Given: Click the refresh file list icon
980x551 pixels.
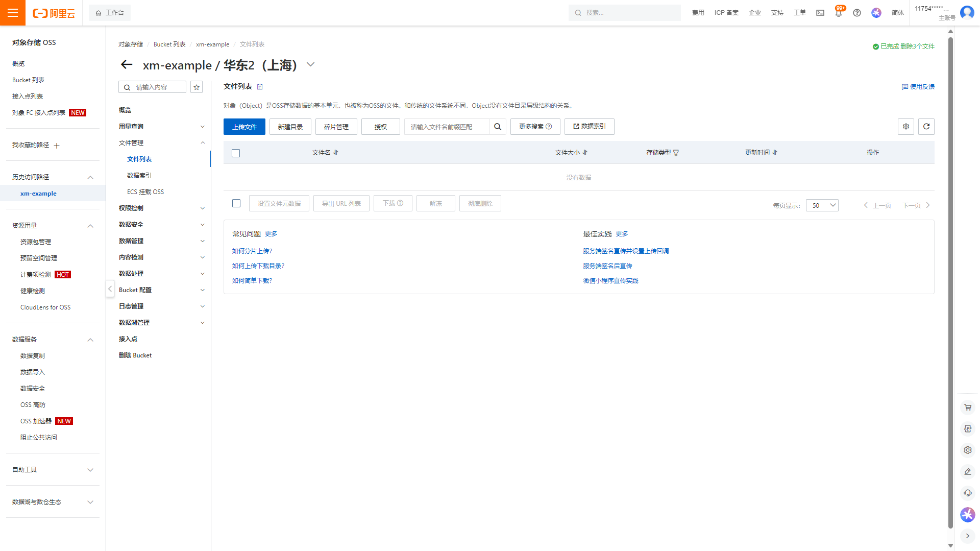Looking at the screenshot, I should [926, 127].
